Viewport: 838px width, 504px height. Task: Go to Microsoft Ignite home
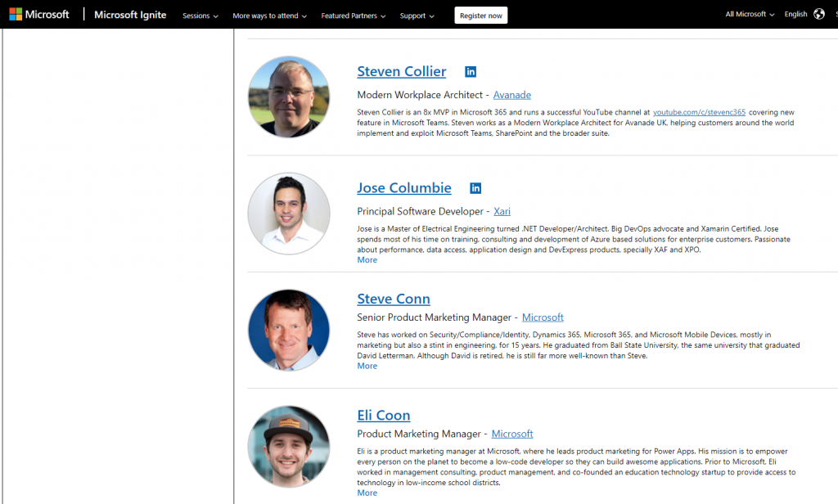130,15
